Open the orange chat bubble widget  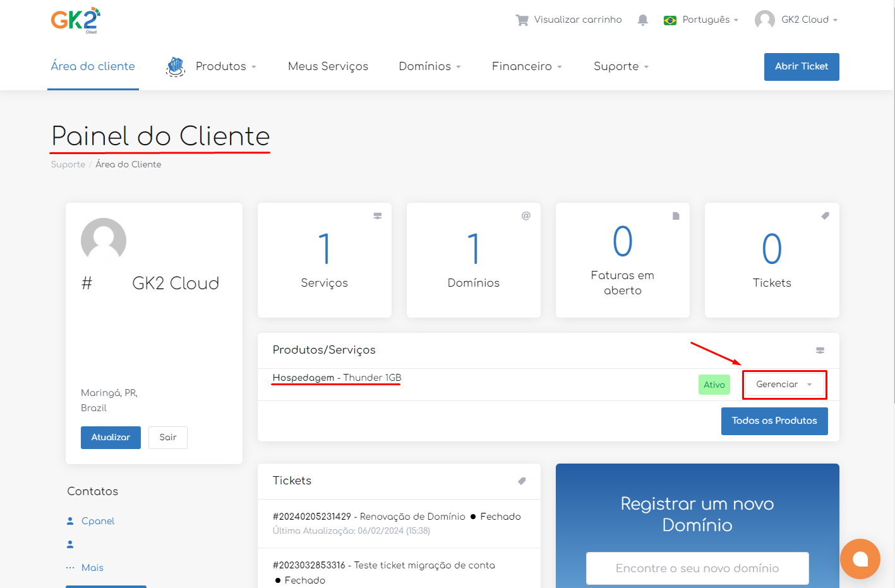tap(860, 559)
